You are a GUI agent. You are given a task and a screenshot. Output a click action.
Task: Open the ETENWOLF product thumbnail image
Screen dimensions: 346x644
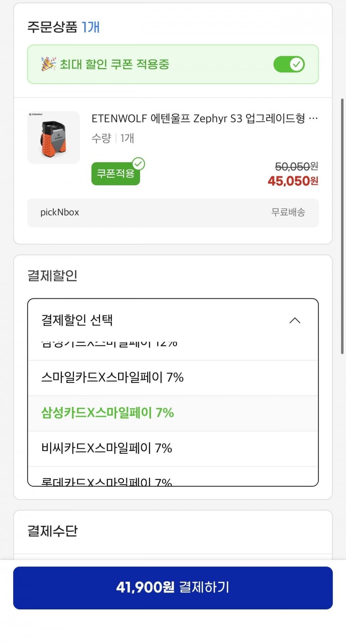point(53,138)
